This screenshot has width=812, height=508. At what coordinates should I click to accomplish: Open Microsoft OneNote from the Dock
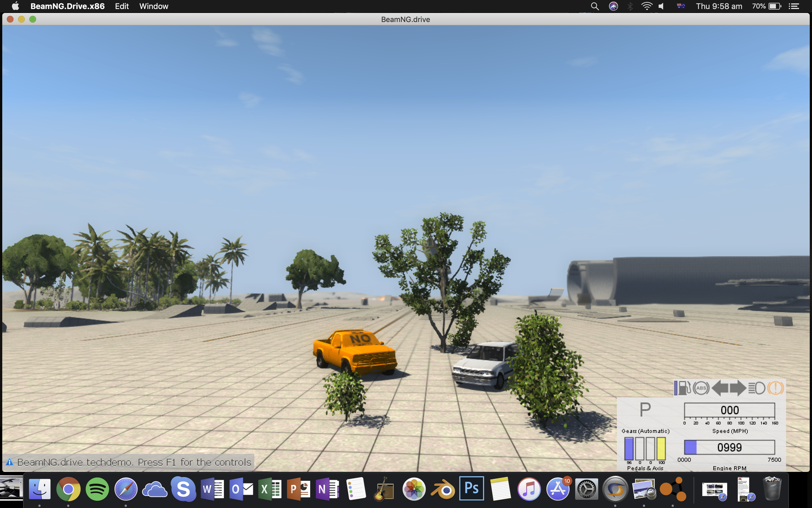(x=328, y=489)
